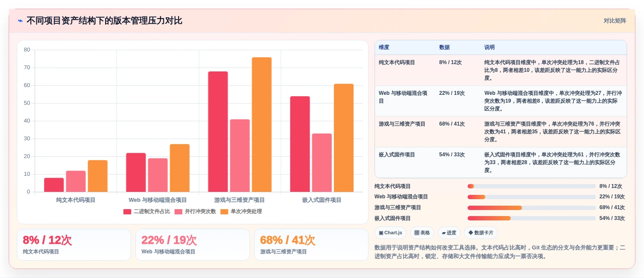644x278 pixels.
Task: Open the 68% / 41次 data card
Action: [x=311, y=245]
